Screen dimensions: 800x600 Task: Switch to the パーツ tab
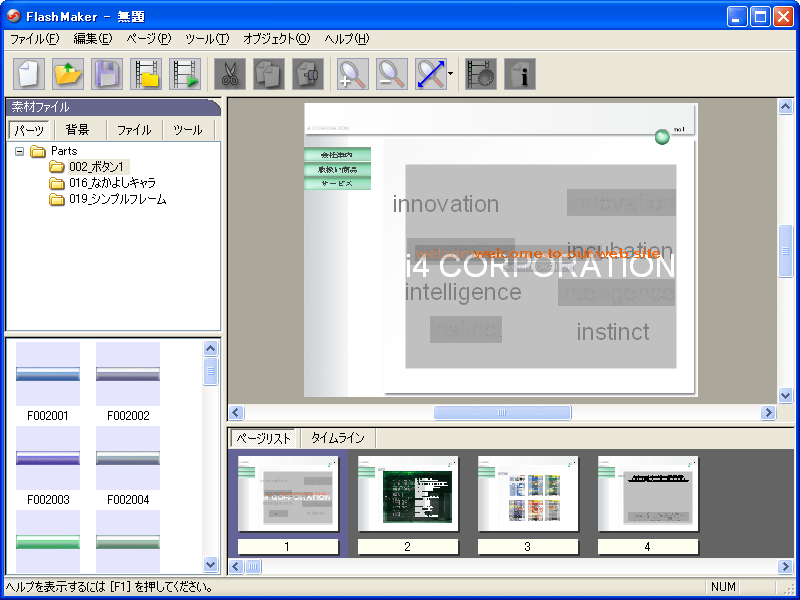29,130
